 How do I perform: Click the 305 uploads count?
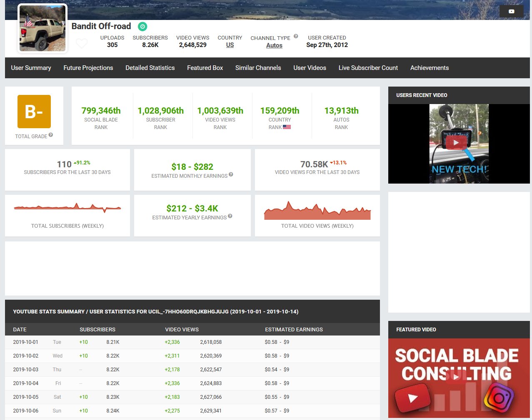112,45
